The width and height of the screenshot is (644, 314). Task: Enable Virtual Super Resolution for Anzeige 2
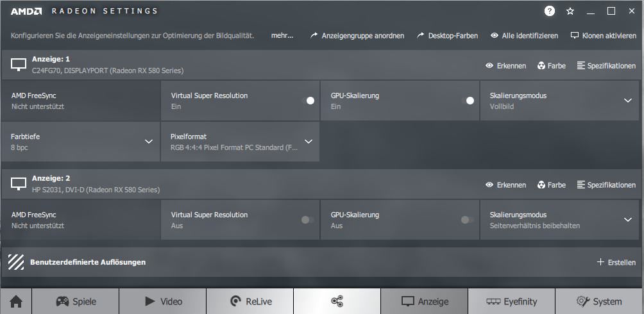(308, 220)
